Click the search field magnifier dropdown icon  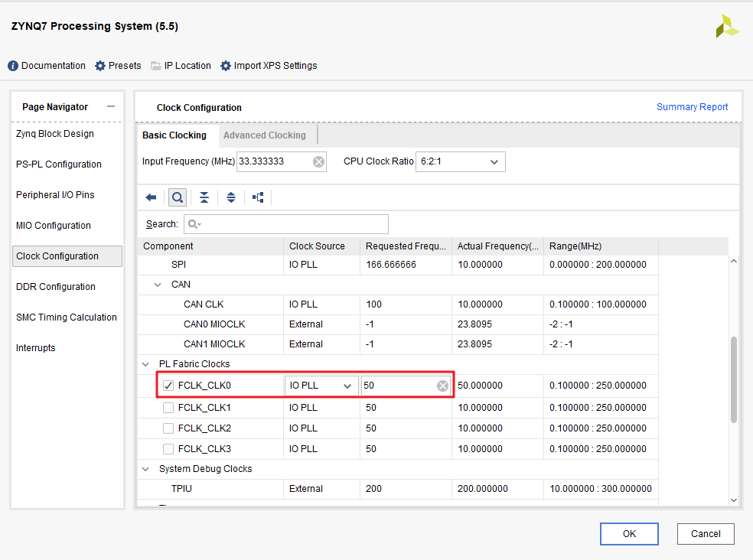point(194,224)
